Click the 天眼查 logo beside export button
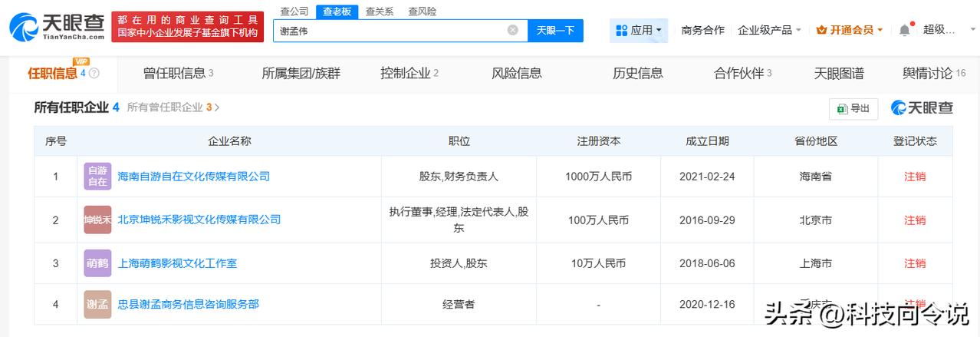This screenshot has width=980, height=337. 922,108
